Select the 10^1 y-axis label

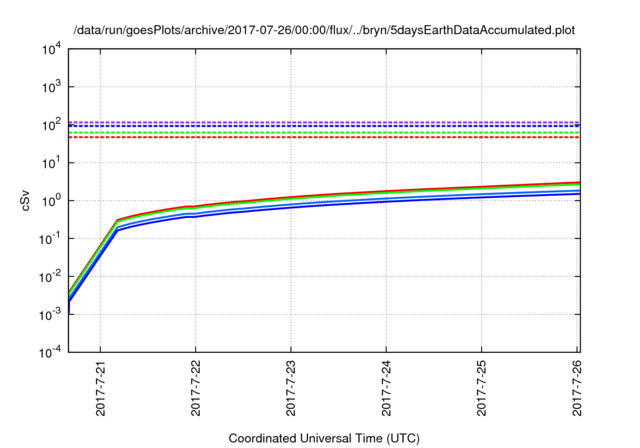(51, 163)
